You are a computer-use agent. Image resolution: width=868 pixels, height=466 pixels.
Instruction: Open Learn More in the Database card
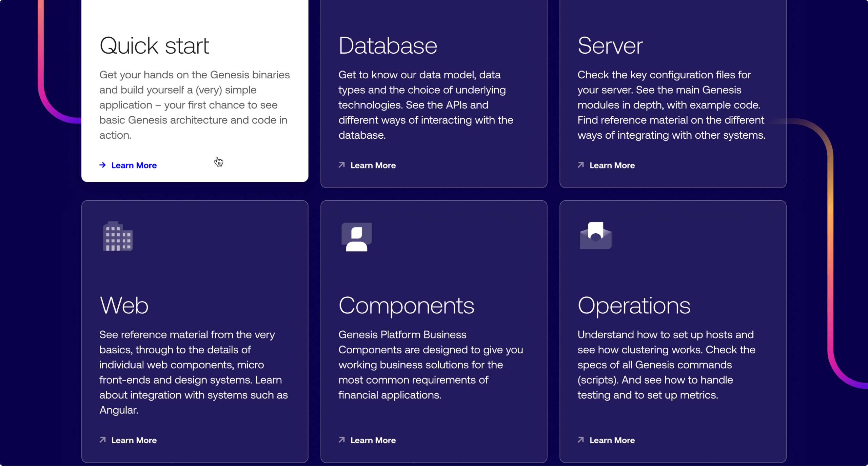tap(373, 166)
